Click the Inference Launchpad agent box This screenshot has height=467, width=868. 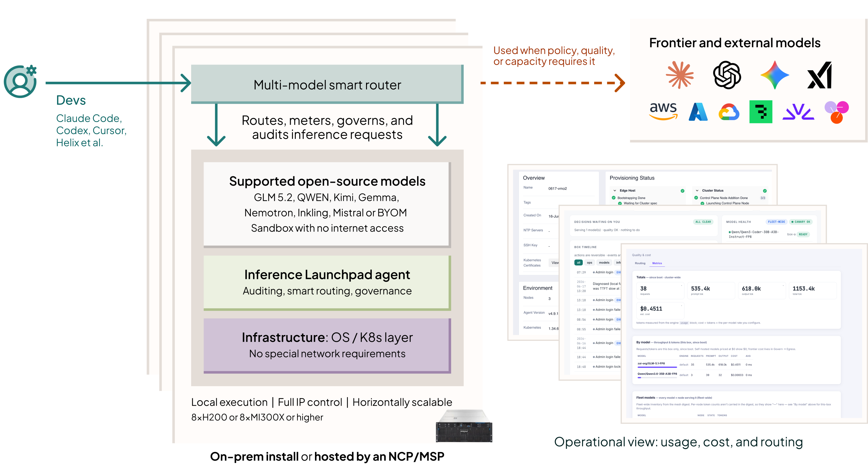[x=327, y=283]
